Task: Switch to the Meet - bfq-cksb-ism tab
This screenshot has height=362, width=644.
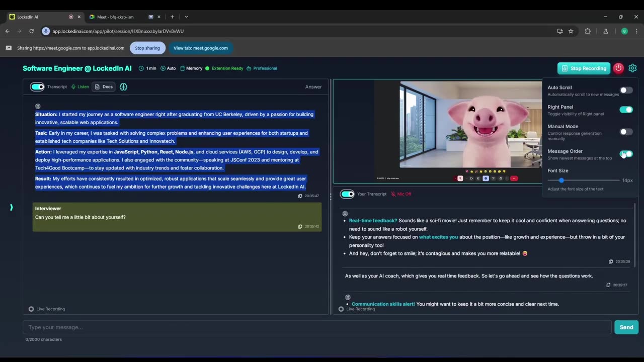Action: click(124, 17)
